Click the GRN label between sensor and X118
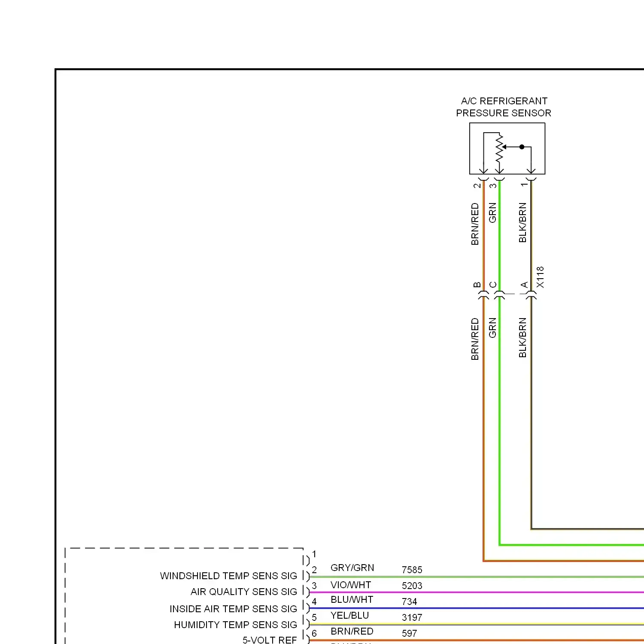Viewport: 644px width, 644px height. (x=492, y=213)
